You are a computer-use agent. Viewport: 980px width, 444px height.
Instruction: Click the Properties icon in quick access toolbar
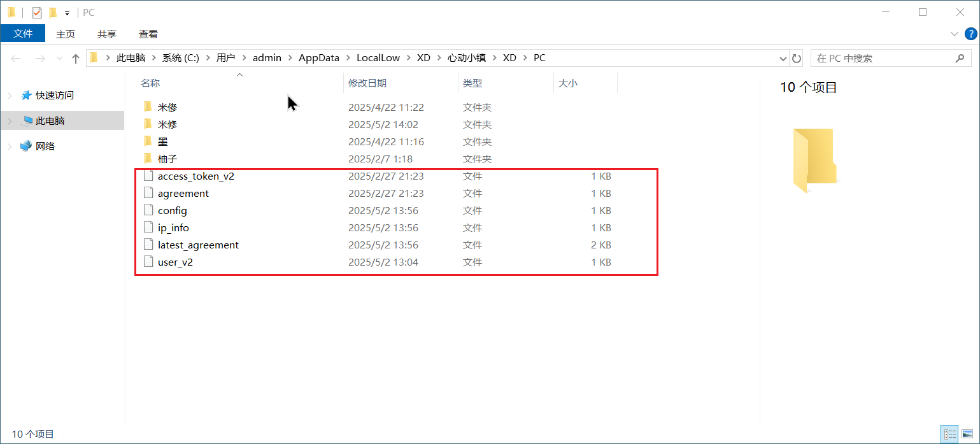click(x=36, y=12)
